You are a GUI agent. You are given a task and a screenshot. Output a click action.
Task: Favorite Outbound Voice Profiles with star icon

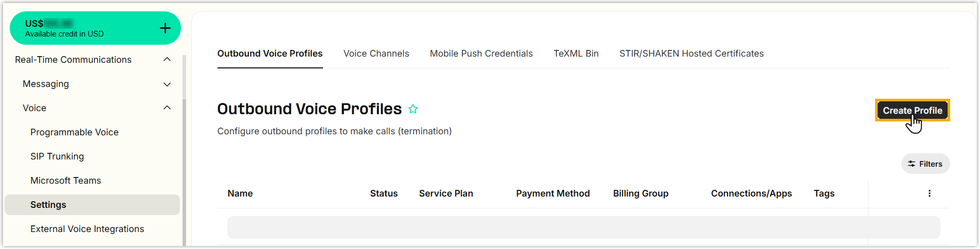(x=413, y=109)
